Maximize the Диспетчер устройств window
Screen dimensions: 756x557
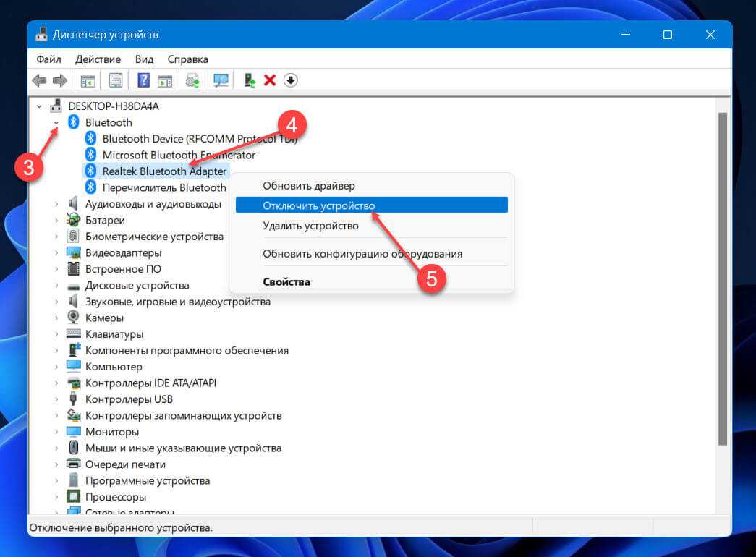667,35
